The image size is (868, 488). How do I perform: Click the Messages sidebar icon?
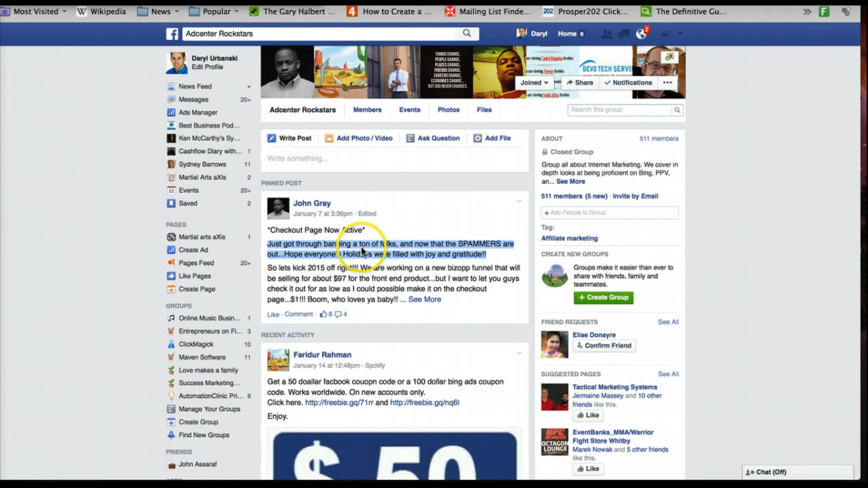171,100
